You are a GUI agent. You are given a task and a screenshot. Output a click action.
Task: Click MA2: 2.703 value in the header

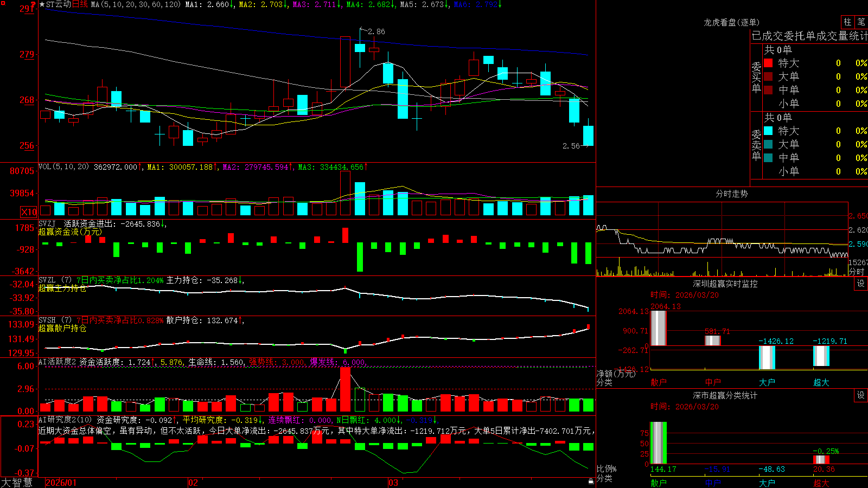(x=262, y=4)
